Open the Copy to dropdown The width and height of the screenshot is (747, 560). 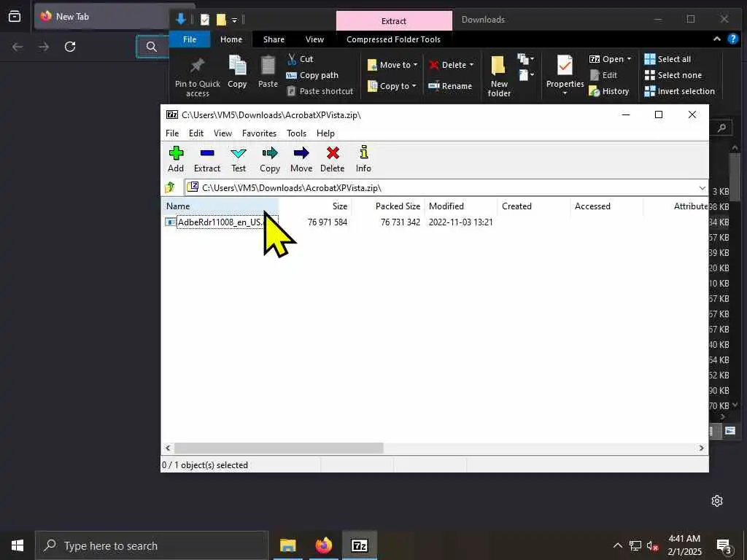coord(392,86)
